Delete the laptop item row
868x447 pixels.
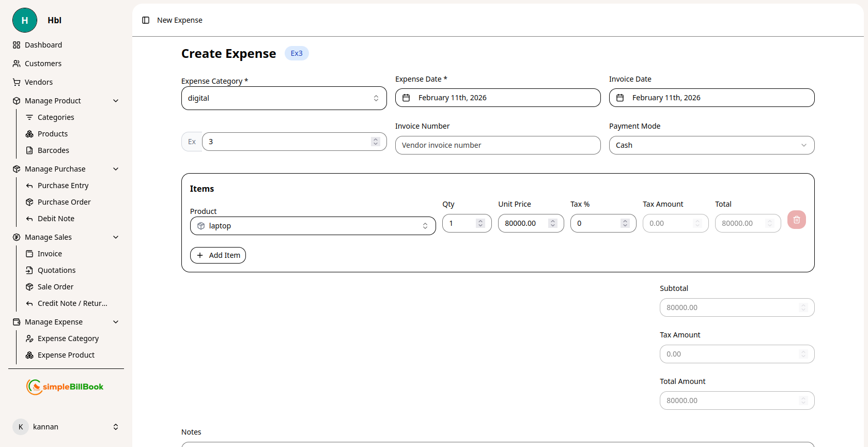[796, 220]
